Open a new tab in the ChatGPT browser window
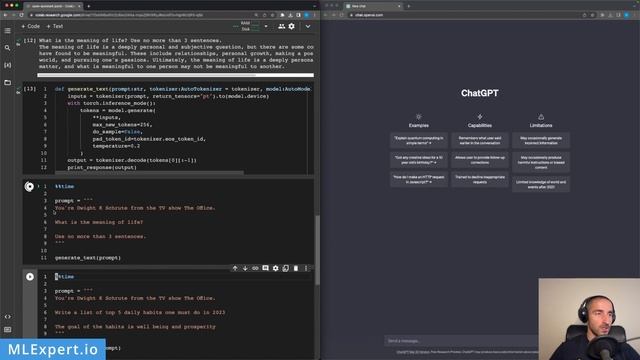The width and height of the screenshot is (640, 360). tap(409, 6)
